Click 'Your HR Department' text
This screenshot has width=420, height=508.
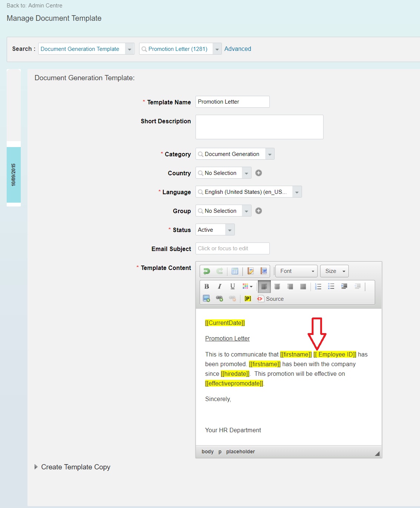(233, 430)
